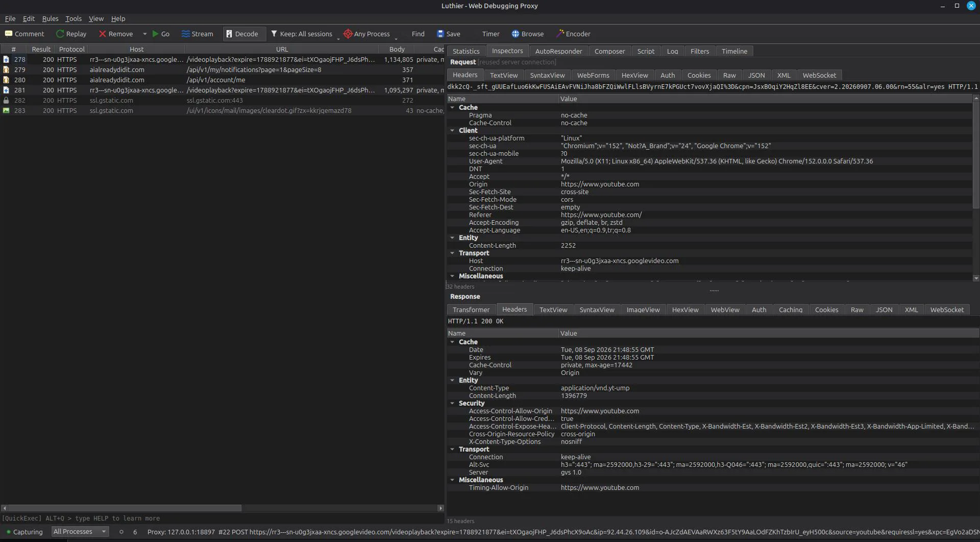Collapse the response Transport group
Viewport: 980px width, 542px height.
pos(452,449)
